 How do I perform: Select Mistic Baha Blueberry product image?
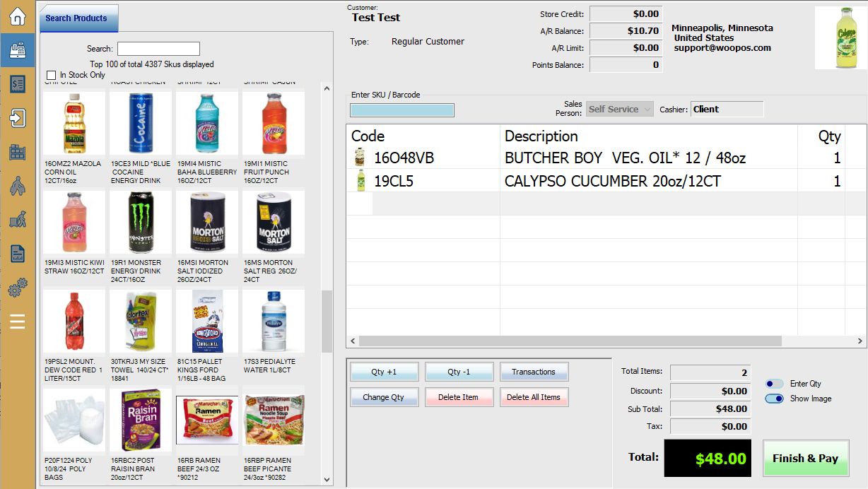coord(207,123)
